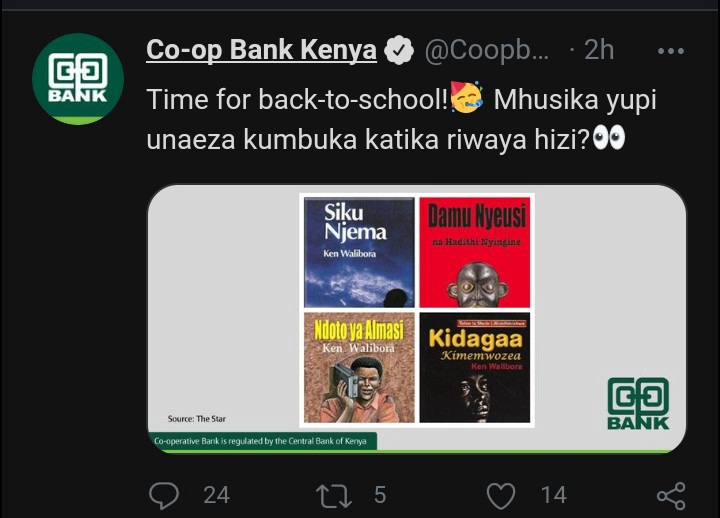Click the verified checkmark badge

click(x=399, y=50)
